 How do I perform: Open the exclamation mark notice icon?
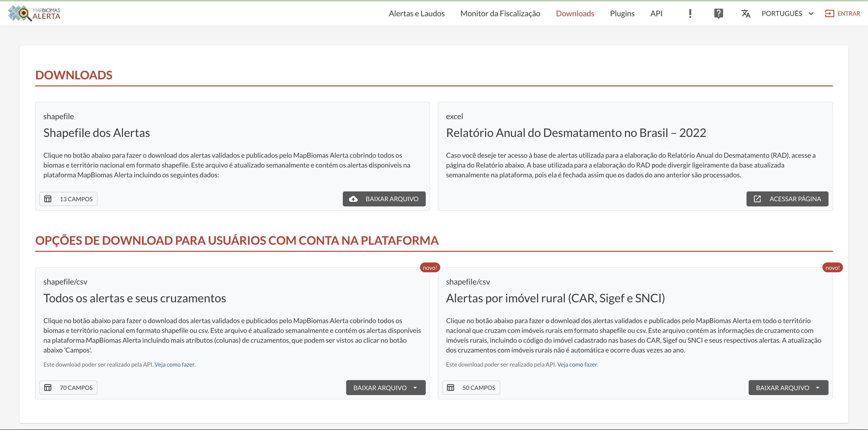click(x=690, y=13)
